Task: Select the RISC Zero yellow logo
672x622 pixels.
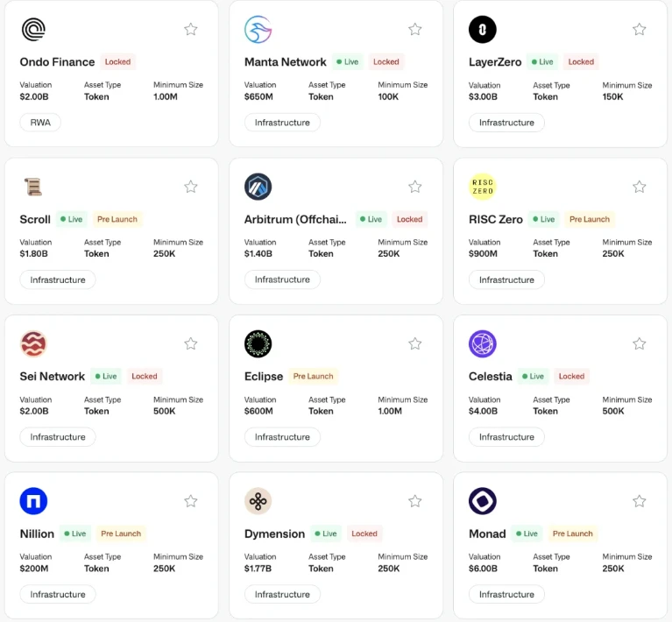Action: [483, 187]
